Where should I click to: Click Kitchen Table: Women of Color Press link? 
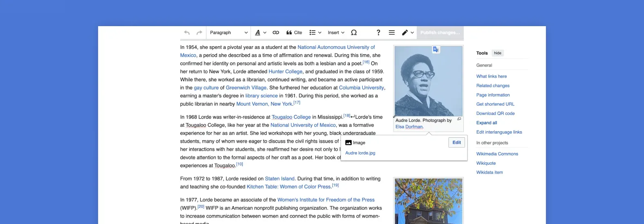(x=289, y=187)
